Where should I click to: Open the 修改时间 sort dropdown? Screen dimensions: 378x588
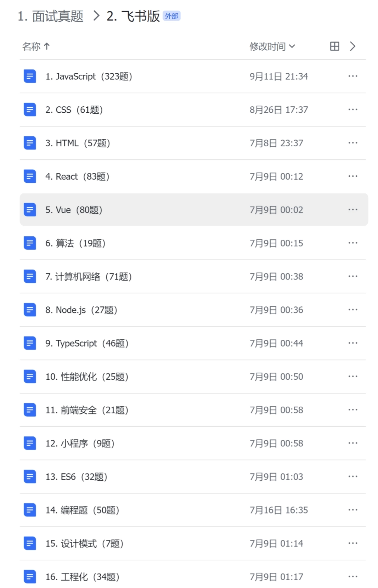pyautogui.click(x=272, y=46)
